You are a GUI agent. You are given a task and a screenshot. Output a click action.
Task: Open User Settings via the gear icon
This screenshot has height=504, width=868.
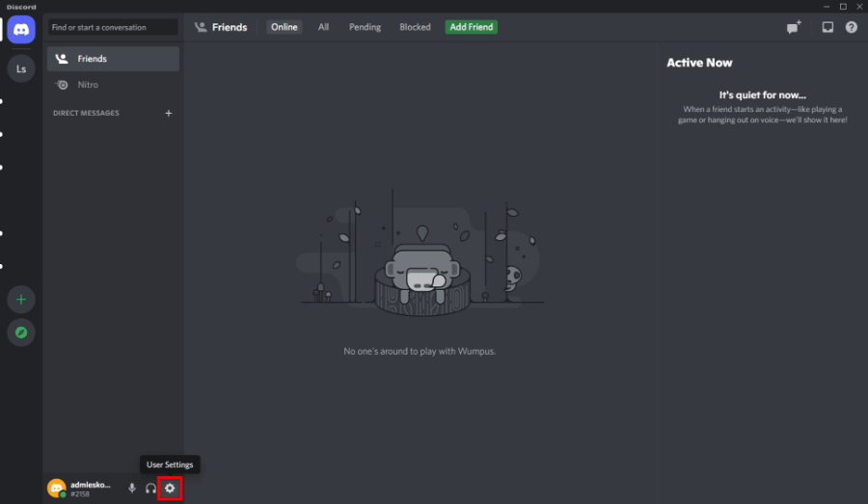pos(170,488)
